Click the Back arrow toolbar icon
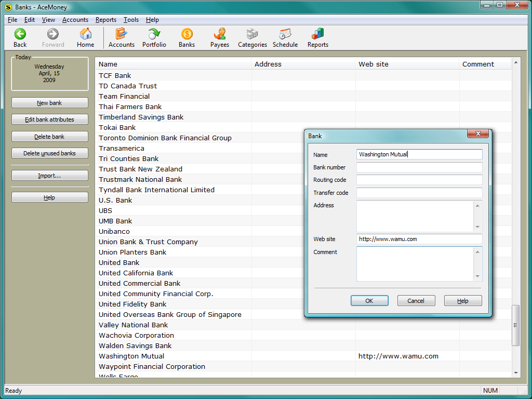 click(x=20, y=35)
